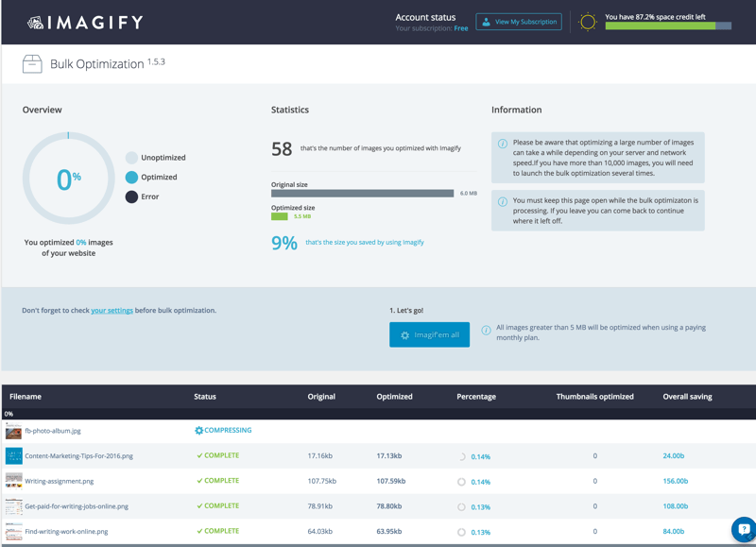Click the Optimized legend color swatch
Screen dimensions: 756x547
coord(131,178)
